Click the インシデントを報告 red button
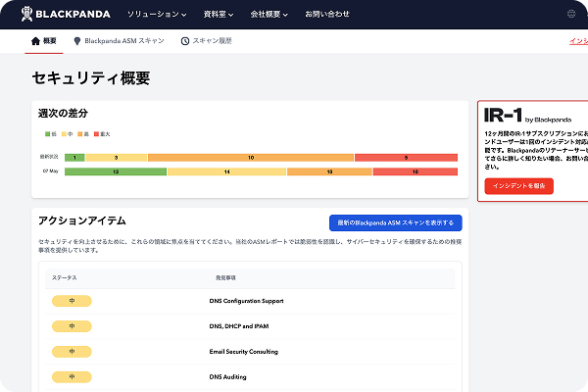 tap(519, 186)
